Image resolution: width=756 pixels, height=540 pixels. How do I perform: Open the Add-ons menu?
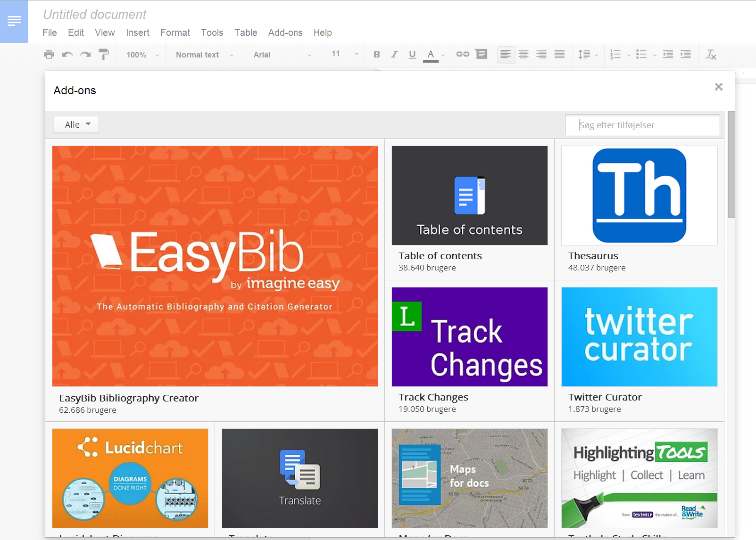pyautogui.click(x=285, y=33)
